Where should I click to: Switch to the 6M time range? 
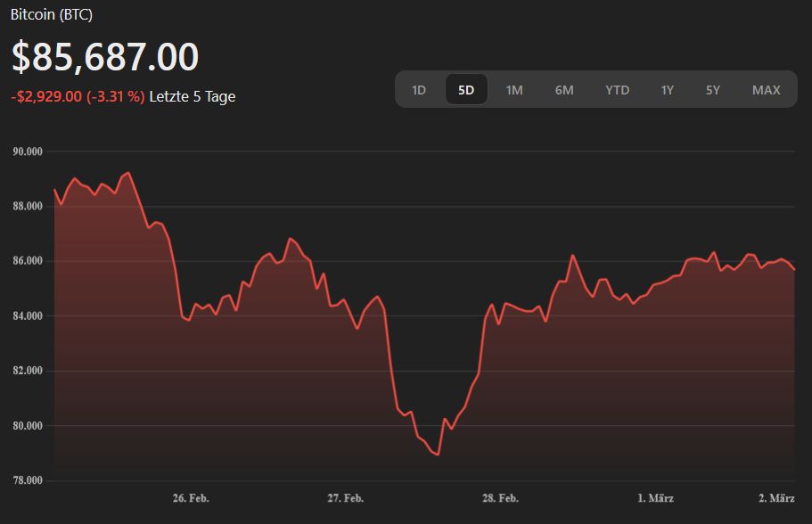pyautogui.click(x=563, y=89)
